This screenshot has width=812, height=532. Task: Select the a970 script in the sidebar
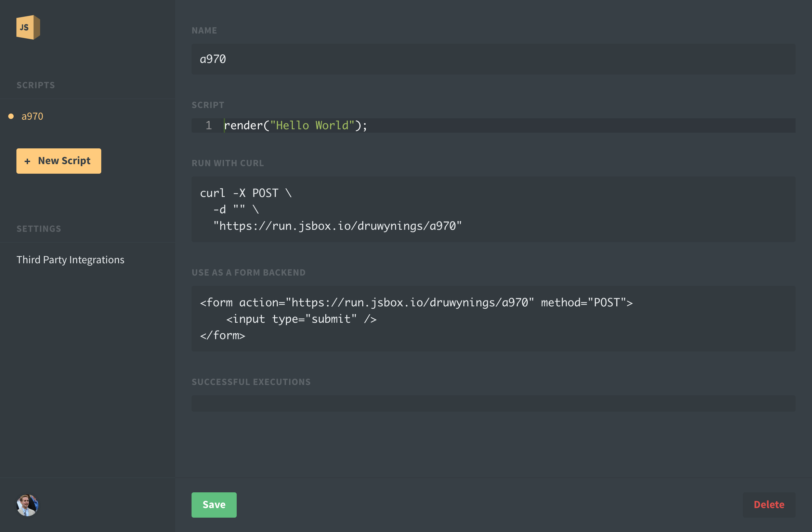point(32,116)
